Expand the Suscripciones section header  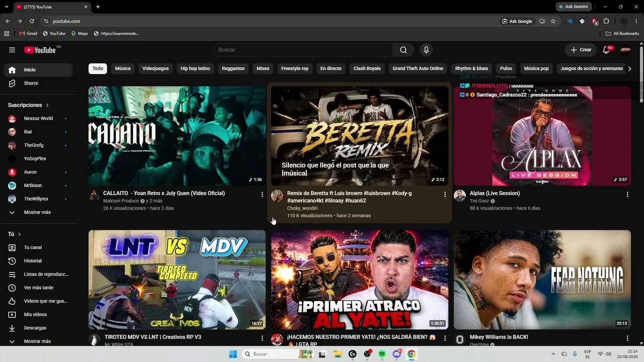tap(29, 105)
